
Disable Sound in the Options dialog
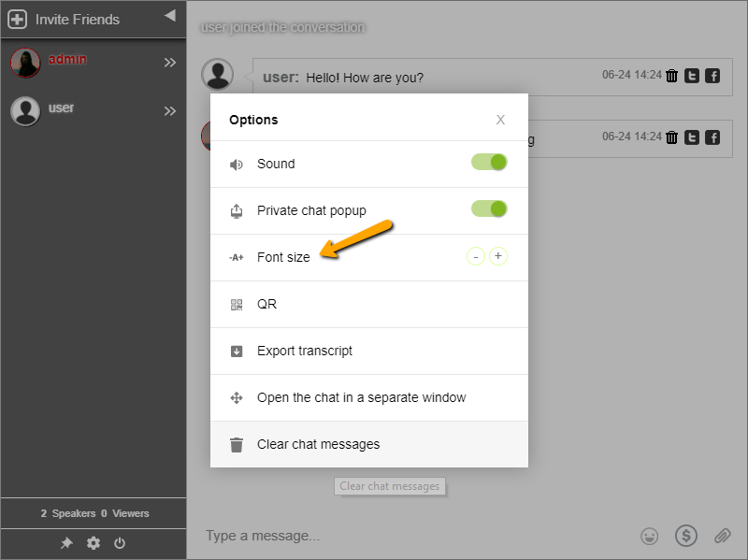click(x=488, y=162)
